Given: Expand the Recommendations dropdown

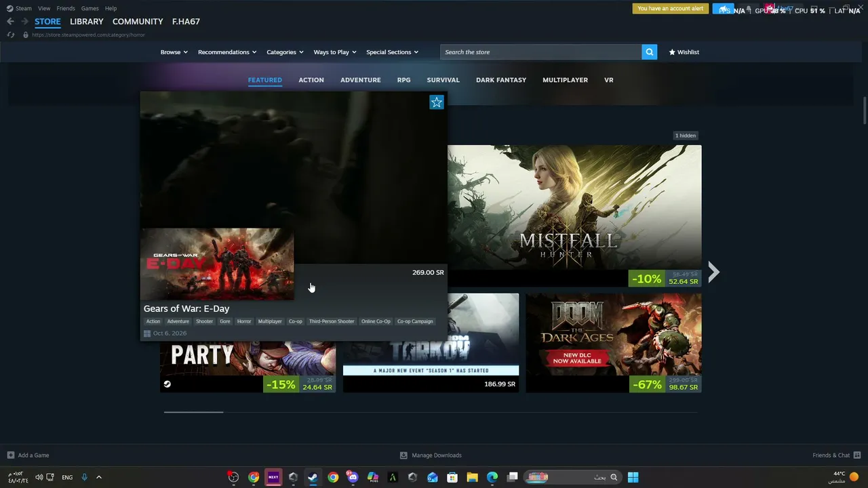Looking at the screenshot, I should (227, 52).
